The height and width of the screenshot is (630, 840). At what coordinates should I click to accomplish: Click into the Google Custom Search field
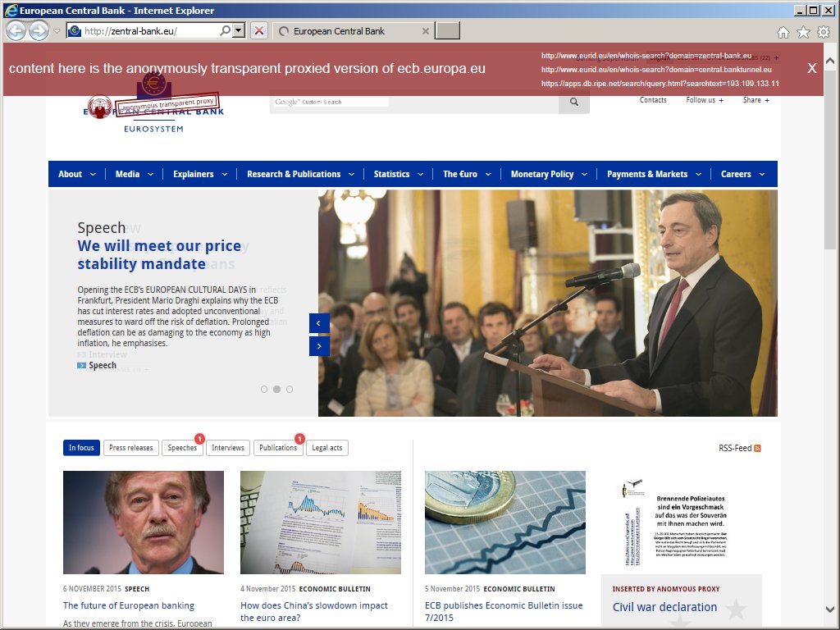tap(331, 102)
